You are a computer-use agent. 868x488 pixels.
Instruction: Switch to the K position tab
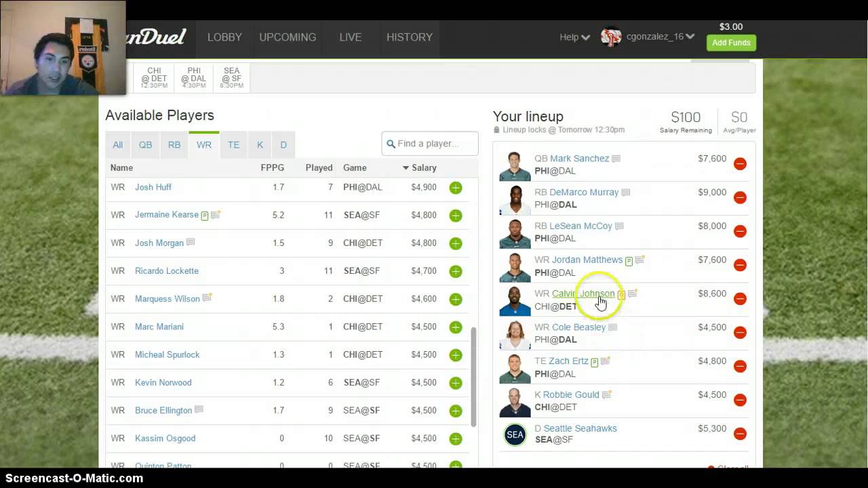(260, 144)
